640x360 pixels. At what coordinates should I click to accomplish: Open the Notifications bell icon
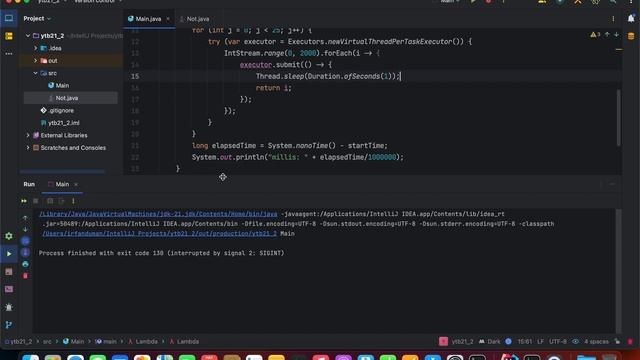(631, 18)
